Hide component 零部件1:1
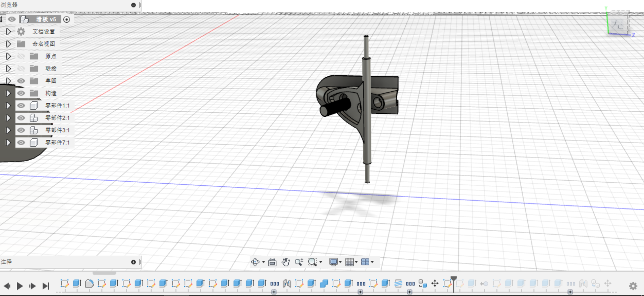Image resolution: width=644 pixels, height=296 pixels. point(21,106)
